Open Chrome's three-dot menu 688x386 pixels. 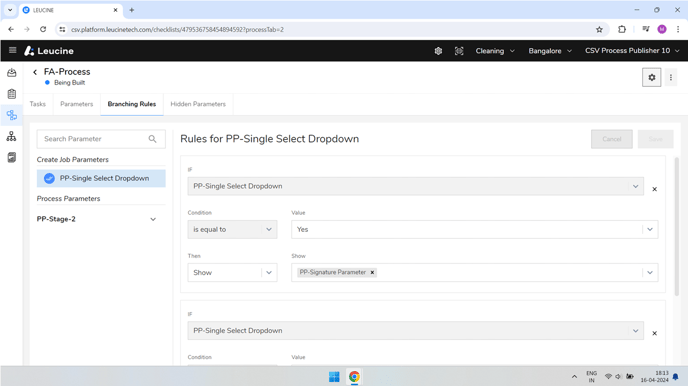click(x=678, y=29)
